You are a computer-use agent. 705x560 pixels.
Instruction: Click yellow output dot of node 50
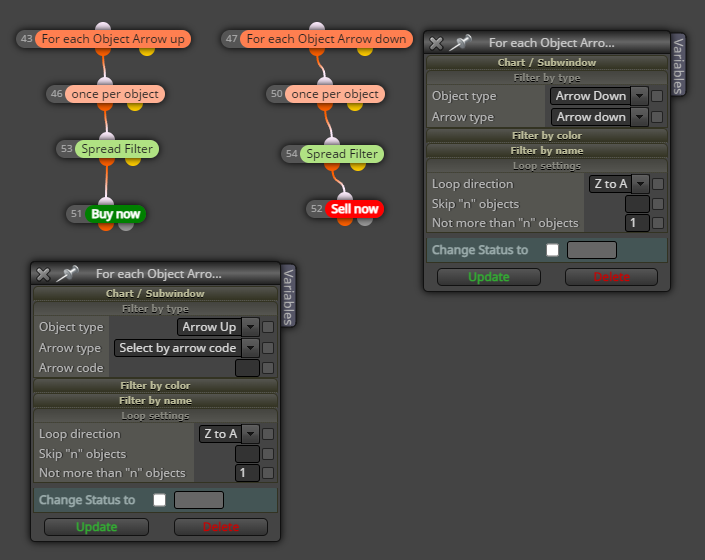pos(355,106)
